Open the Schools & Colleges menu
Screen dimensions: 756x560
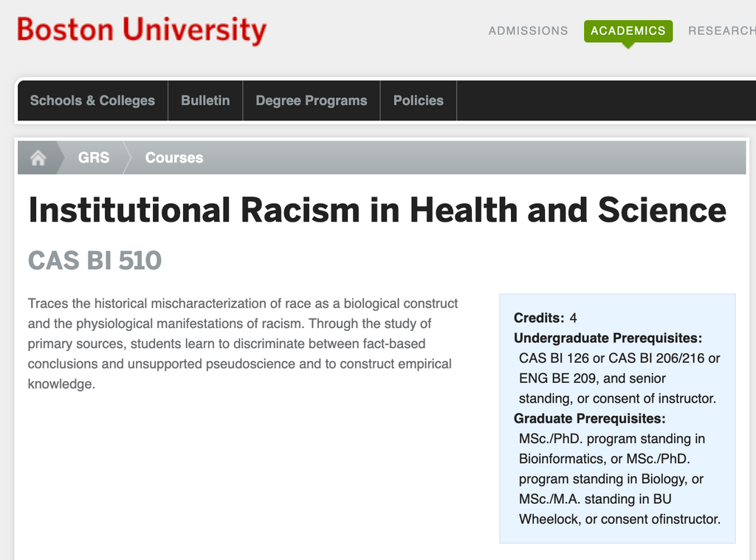point(92,100)
